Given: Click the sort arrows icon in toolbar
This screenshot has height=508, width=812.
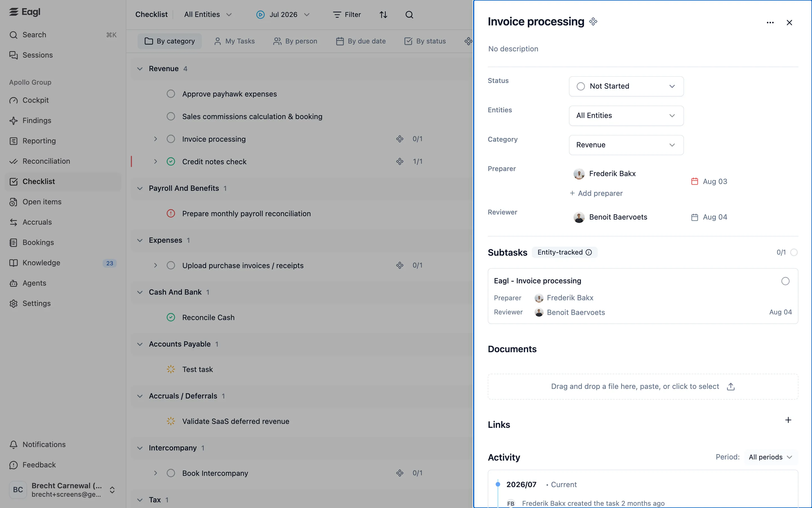Looking at the screenshot, I should pyautogui.click(x=383, y=14).
